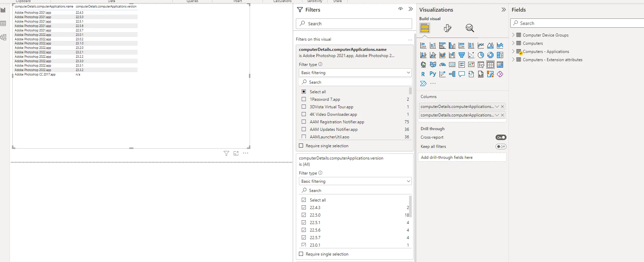The image size is (644, 262).
Task: Select the Decomposition tree visual
Action: coord(452,74)
